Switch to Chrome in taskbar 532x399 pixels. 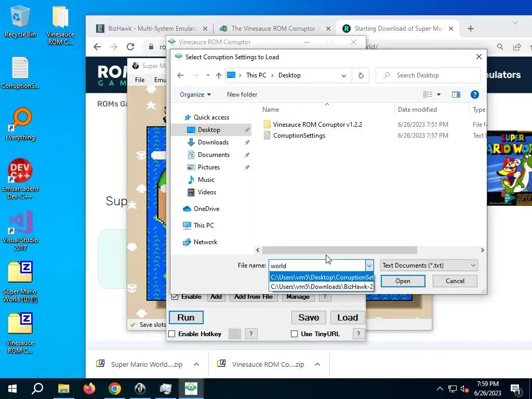click(115, 389)
